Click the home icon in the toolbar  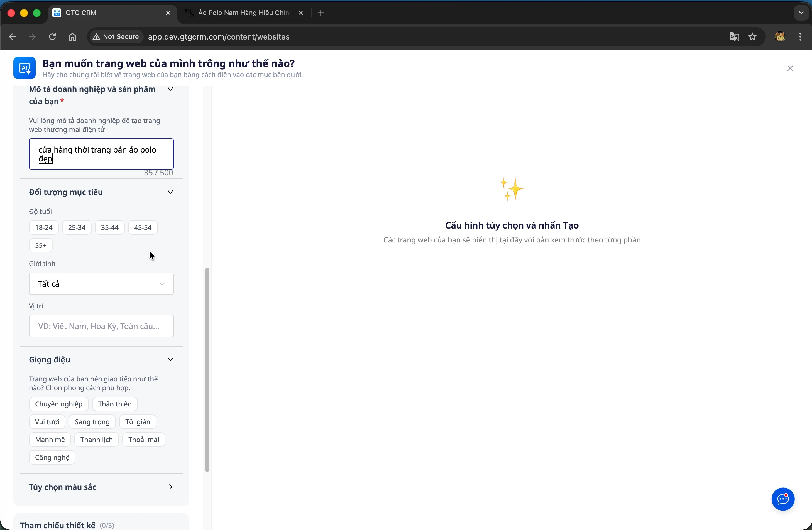pos(72,37)
